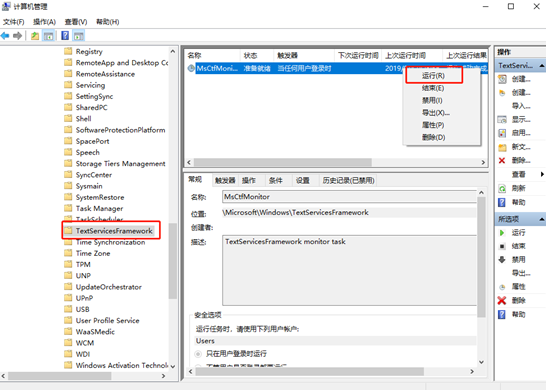The height and width of the screenshot is (390, 546).
Task: Open the 帮助(H) menu
Action: (107, 22)
